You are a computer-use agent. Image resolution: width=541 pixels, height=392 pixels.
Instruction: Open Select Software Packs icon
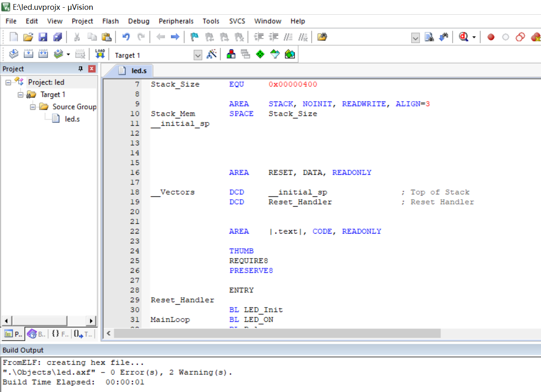click(275, 54)
